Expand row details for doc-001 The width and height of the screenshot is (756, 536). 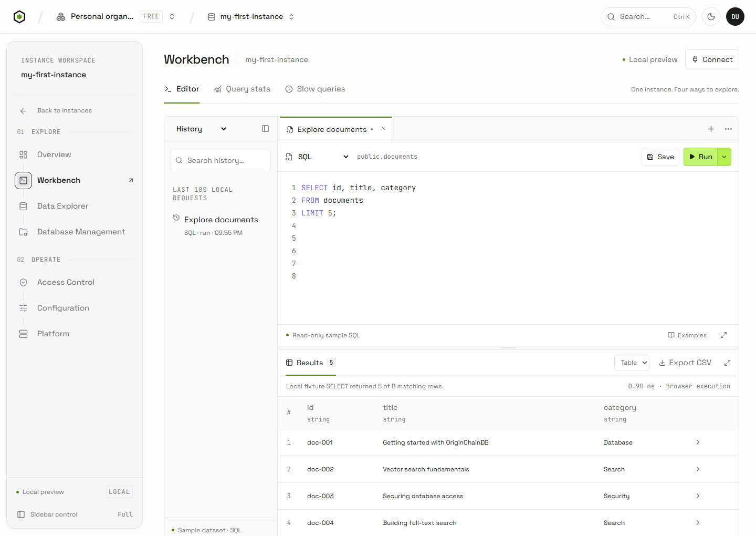(x=698, y=442)
